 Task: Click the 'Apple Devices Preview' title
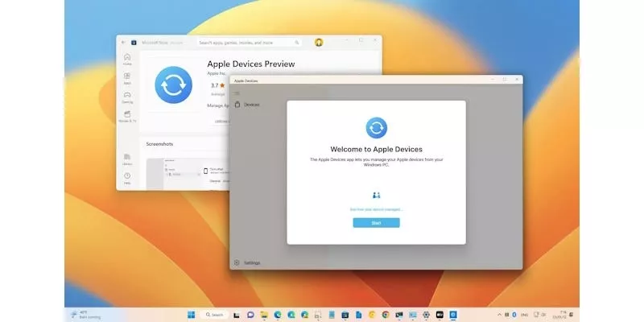(251, 64)
